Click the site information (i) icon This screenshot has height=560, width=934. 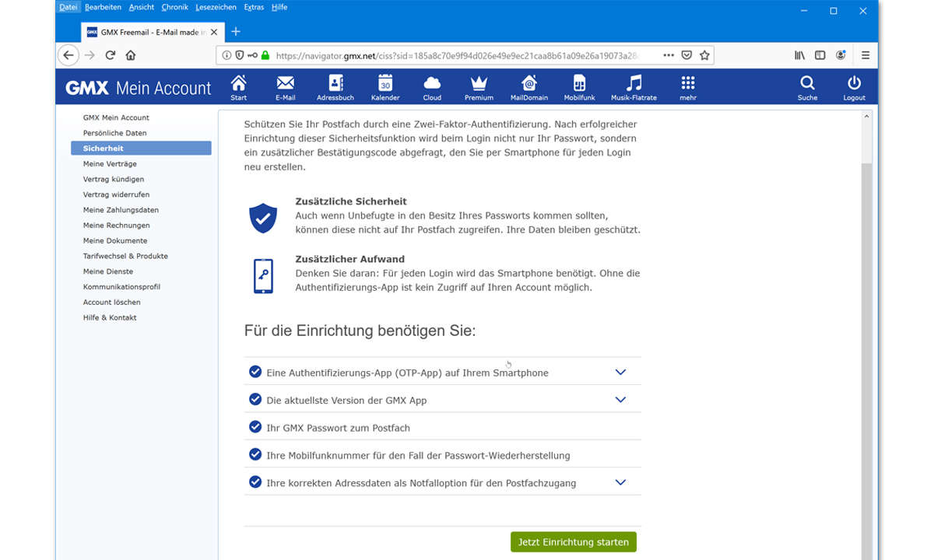click(x=226, y=55)
